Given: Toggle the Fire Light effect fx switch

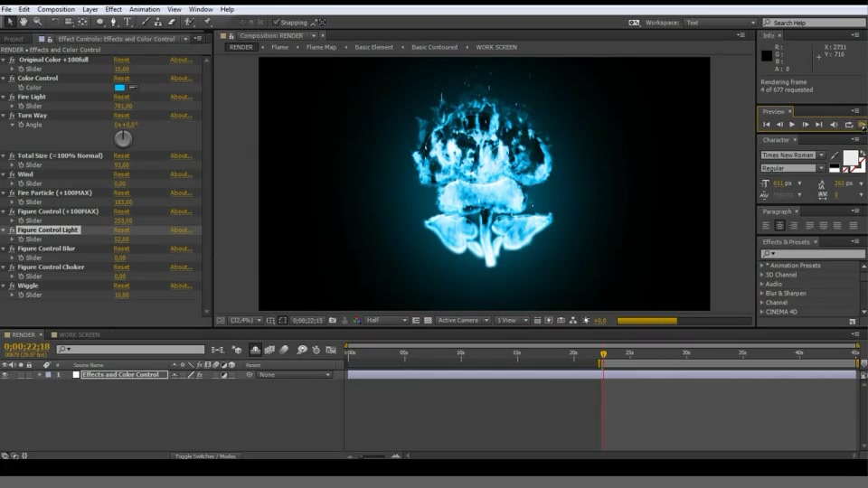Looking at the screenshot, I should tap(12, 97).
